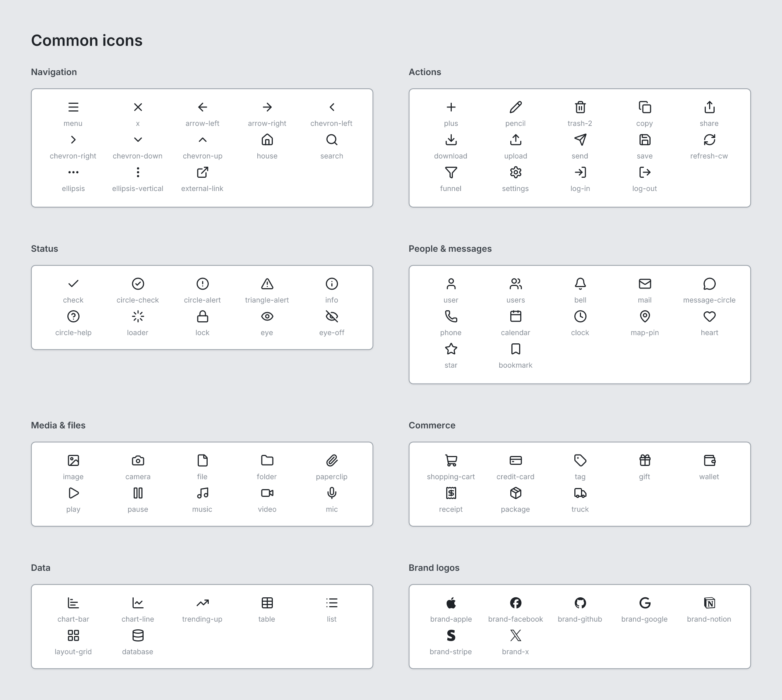
Task: Select the trending-up icon
Action: click(x=202, y=603)
